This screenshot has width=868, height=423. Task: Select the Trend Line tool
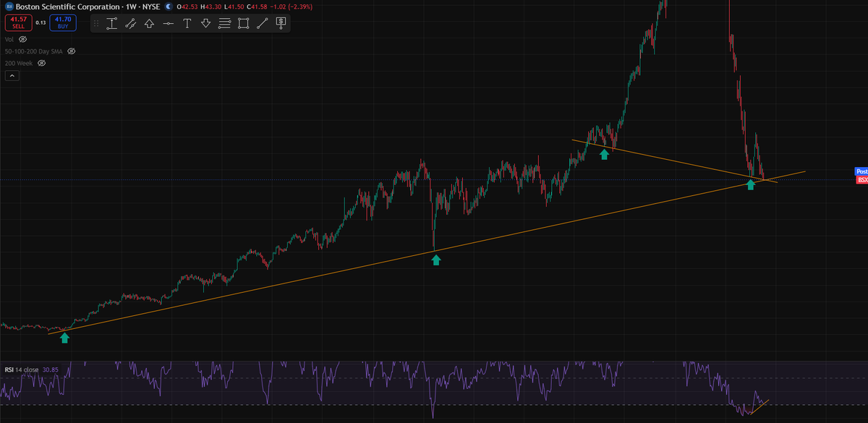pos(262,23)
